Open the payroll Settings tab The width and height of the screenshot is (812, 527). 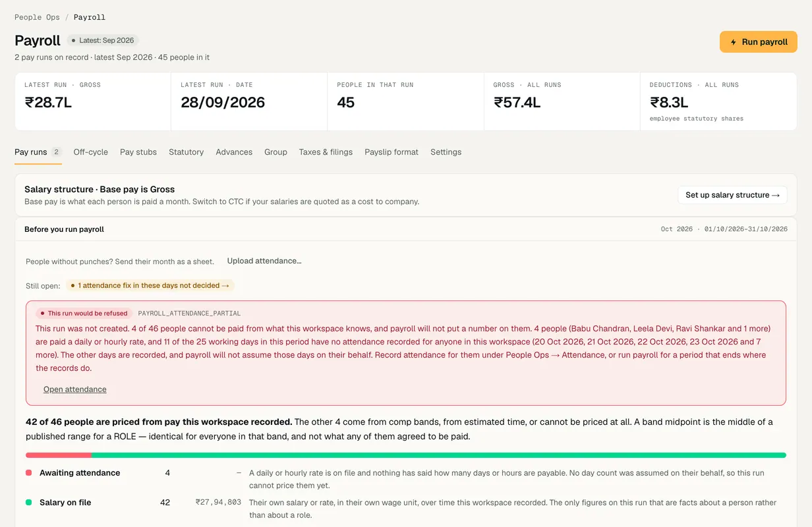(x=446, y=152)
